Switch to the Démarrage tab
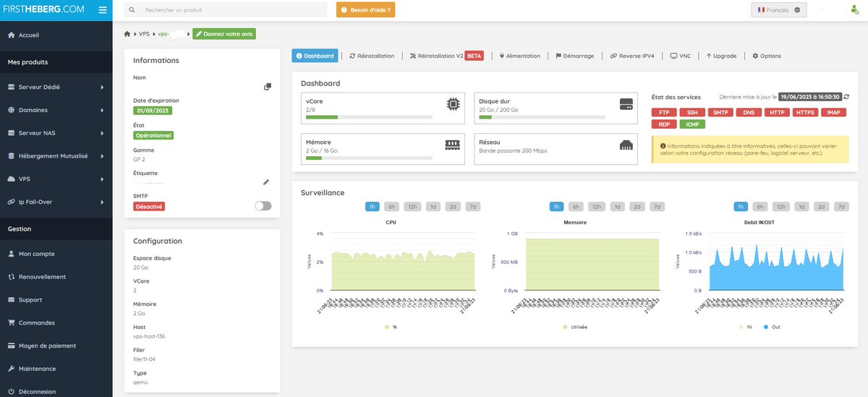The width and height of the screenshot is (868, 397). [574, 56]
